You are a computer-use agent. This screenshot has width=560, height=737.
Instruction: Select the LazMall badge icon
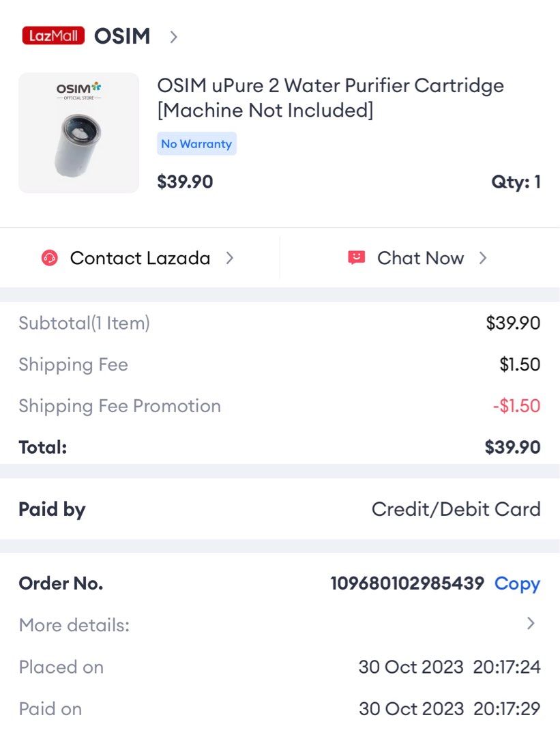pyautogui.click(x=53, y=35)
